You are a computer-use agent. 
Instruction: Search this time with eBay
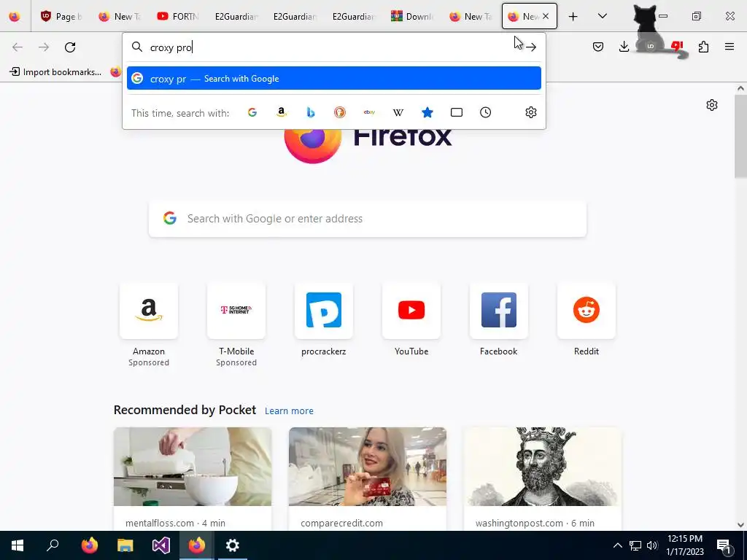pyautogui.click(x=369, y=112)
